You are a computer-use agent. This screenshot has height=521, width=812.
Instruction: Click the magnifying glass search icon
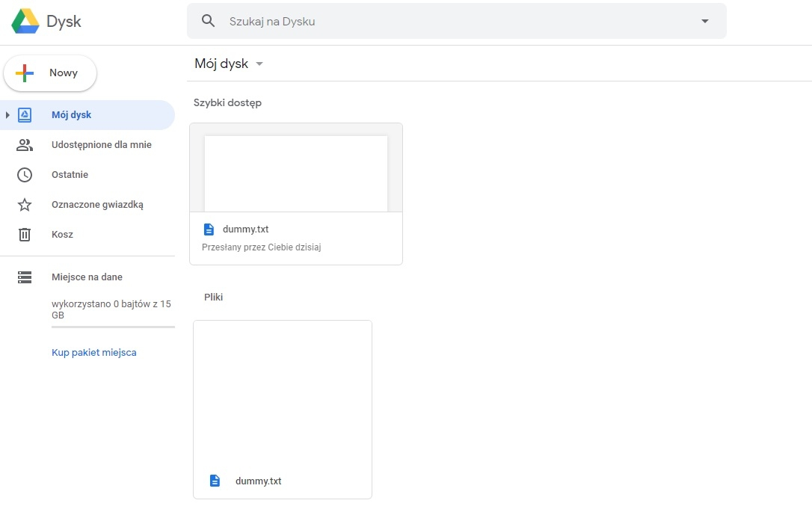tap(209, 21)
